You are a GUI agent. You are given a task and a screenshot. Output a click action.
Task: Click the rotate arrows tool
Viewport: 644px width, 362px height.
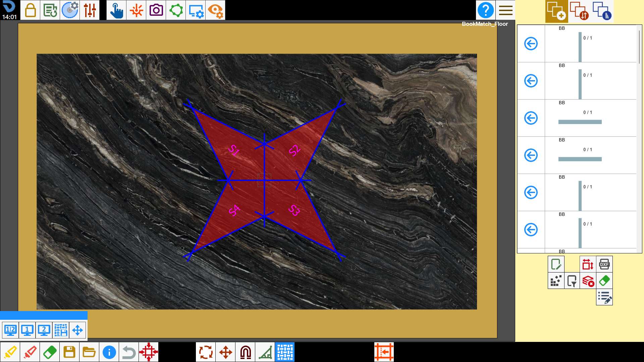point(206,352)
